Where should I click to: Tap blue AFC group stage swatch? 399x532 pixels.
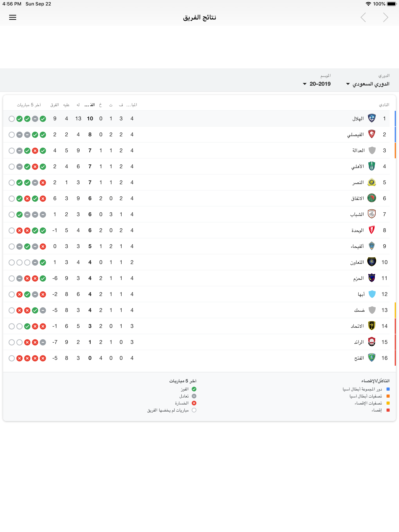click(388, 389)
